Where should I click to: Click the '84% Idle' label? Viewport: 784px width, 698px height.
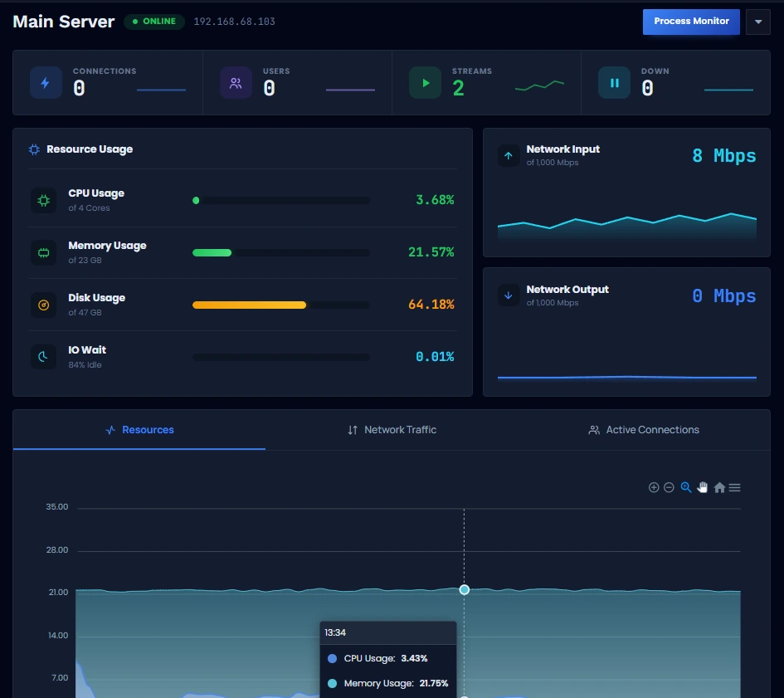tap(85, 364)
